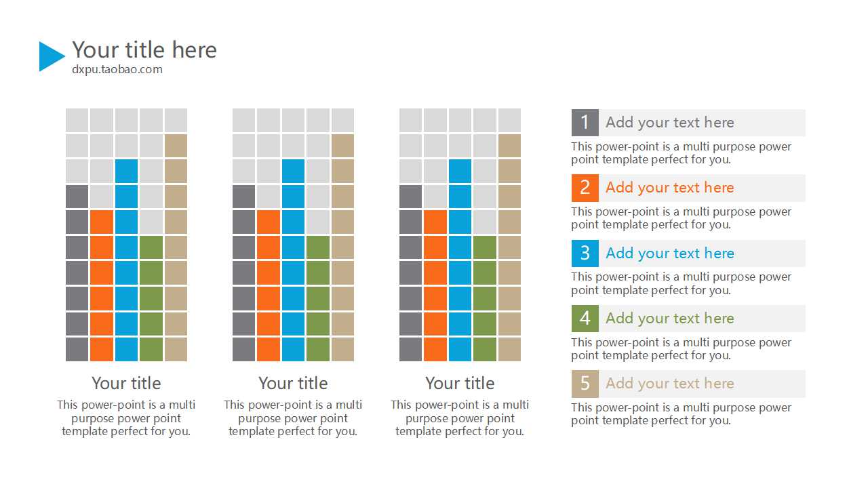Select the green number 4 box

pos(585,319)
